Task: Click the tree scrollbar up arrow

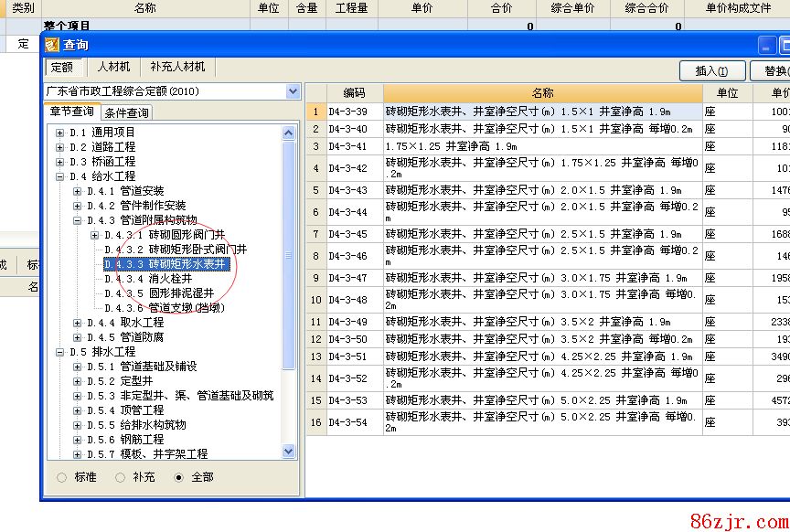Action: (x=289, y=133)
